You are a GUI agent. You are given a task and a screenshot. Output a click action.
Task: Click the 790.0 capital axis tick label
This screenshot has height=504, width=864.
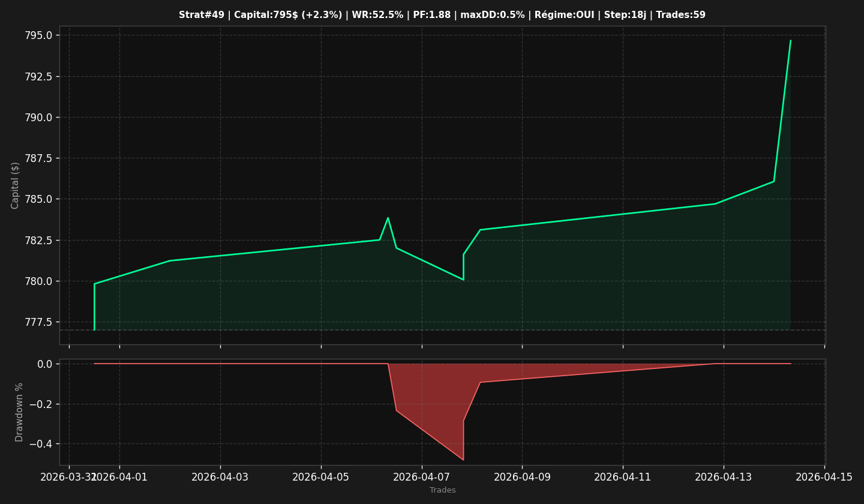pos(37,118)
